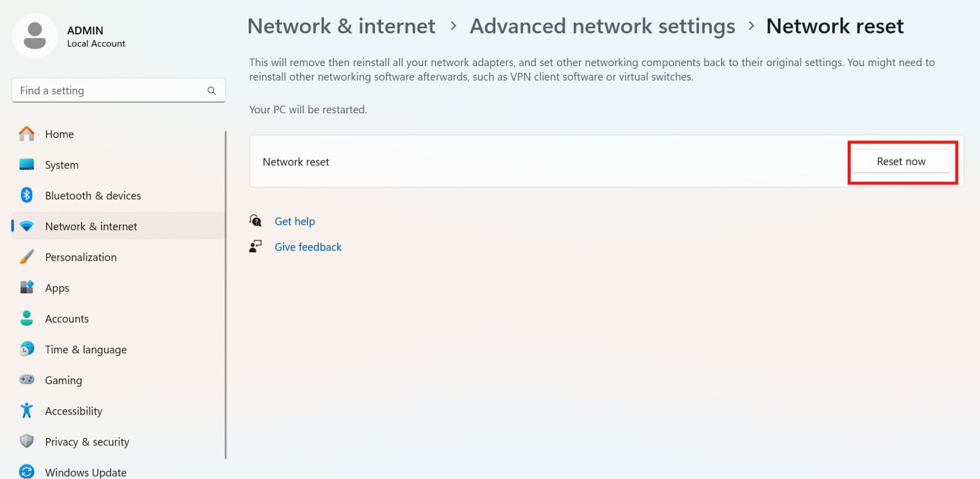Click the search magnifier in Find a setting
Screen dimensions: 980x479
click(211, 90)
